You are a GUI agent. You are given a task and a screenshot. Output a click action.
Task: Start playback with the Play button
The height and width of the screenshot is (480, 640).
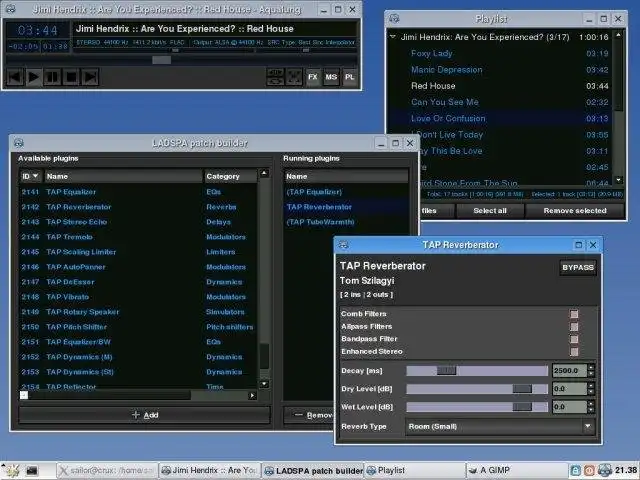click(x=34, y=77)
